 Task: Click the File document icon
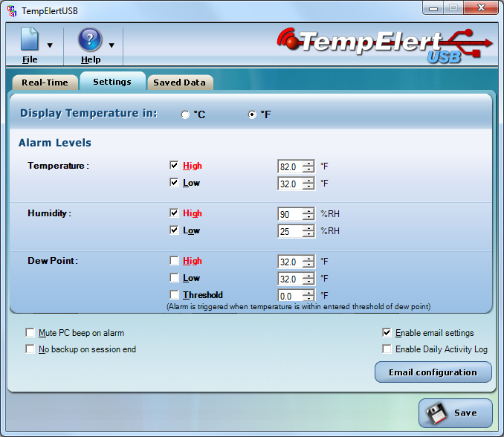click(x=30, y=39)
